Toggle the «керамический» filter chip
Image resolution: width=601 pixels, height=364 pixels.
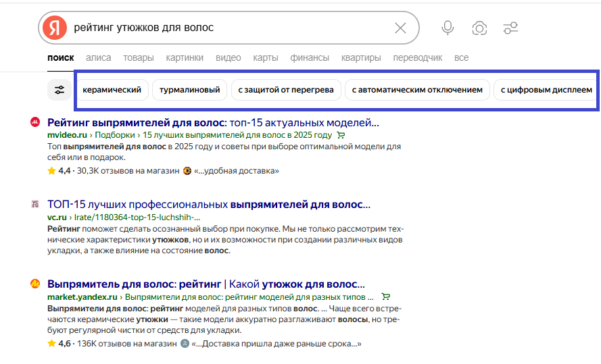pyautogui.click(x=112, y=90)
